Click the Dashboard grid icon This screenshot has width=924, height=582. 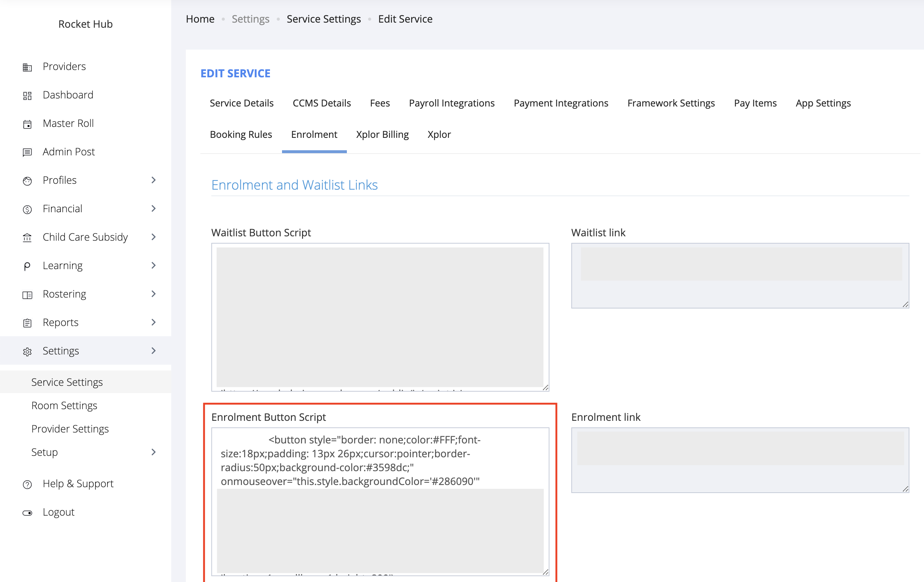point(27,96)
